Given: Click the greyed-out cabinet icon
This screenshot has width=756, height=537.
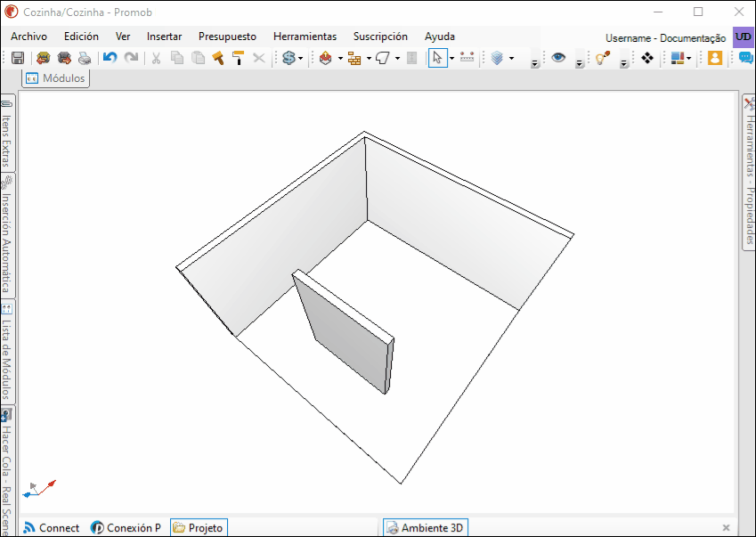Looking at the screenshot, I should pyautogui.click(x=411, y=58).
